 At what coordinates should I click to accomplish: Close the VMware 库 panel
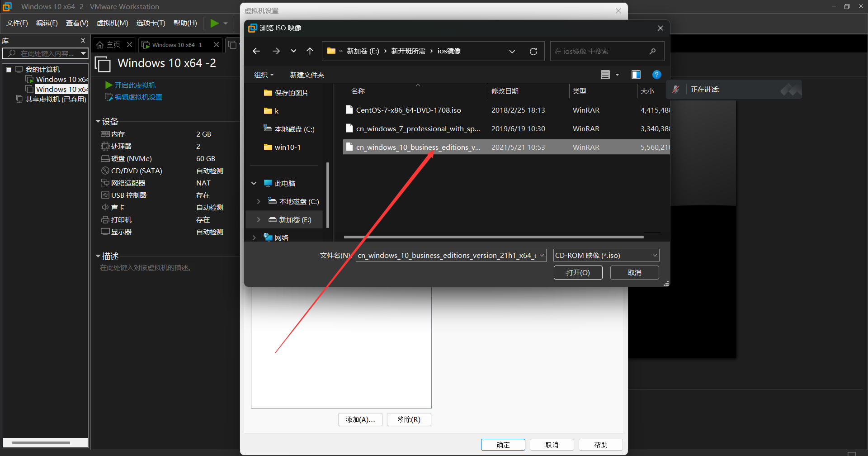pyautogui.click(x=83, y=40)
